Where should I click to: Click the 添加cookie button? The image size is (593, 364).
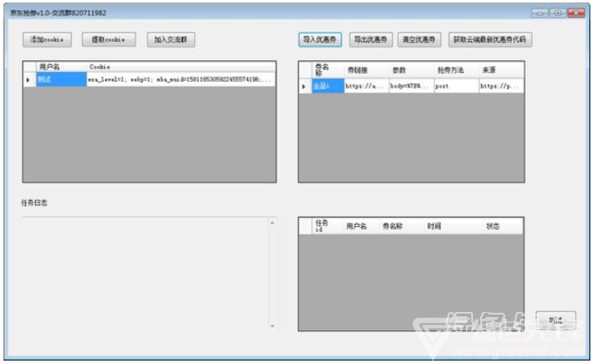tap(47, 40)
